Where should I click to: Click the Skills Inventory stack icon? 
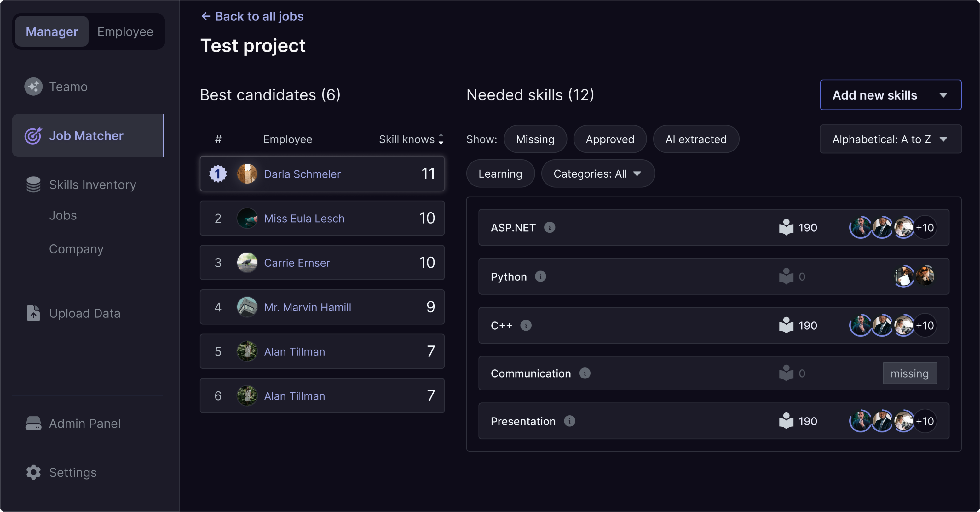pyautogui.click(x=33, y=184)
